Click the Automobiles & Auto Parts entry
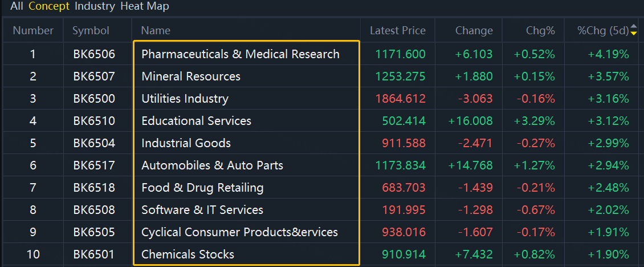The image size is (644, 267). (212, 165)
